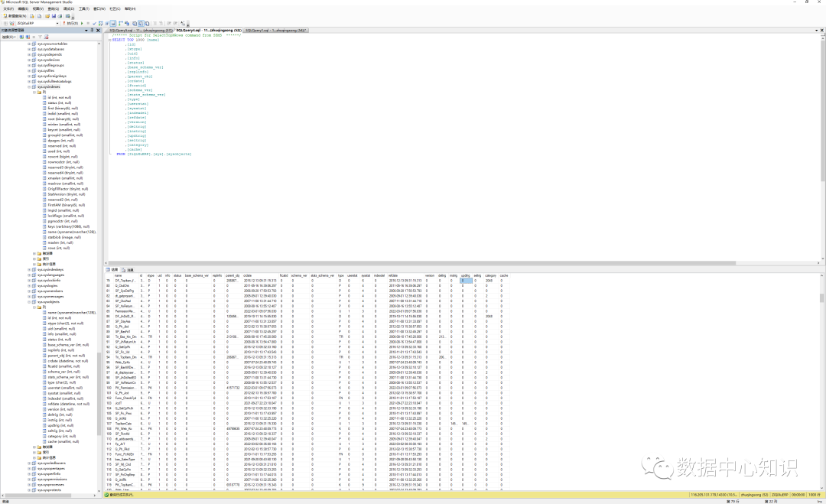The height and width of the screenshot is (504, 826).
Task: Toggle the Results to Grid toolbar icon
Action: click(141, 23)
